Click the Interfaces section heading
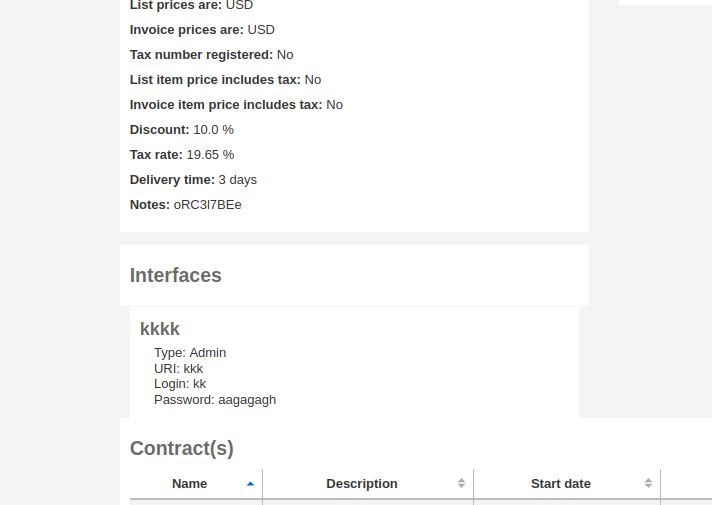 click(176, 275)
